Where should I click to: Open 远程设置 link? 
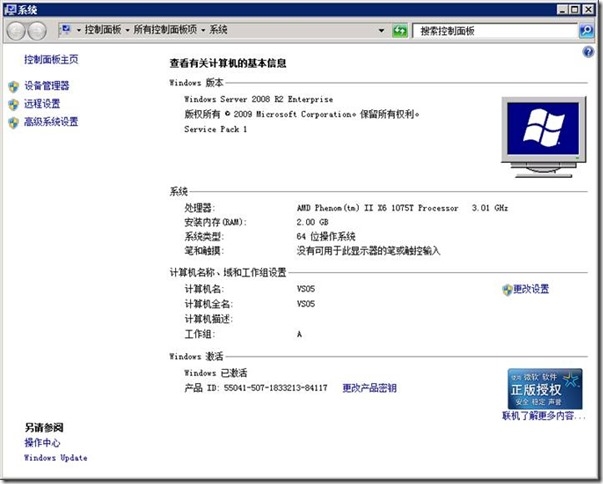pos(42,103)
